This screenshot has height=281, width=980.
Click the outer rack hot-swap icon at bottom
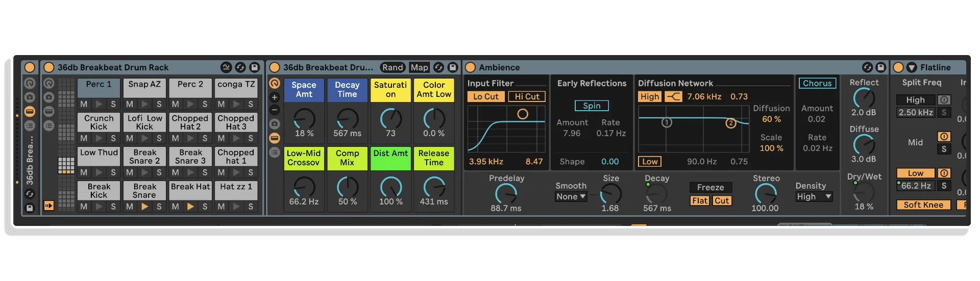(x=30, y=194)
